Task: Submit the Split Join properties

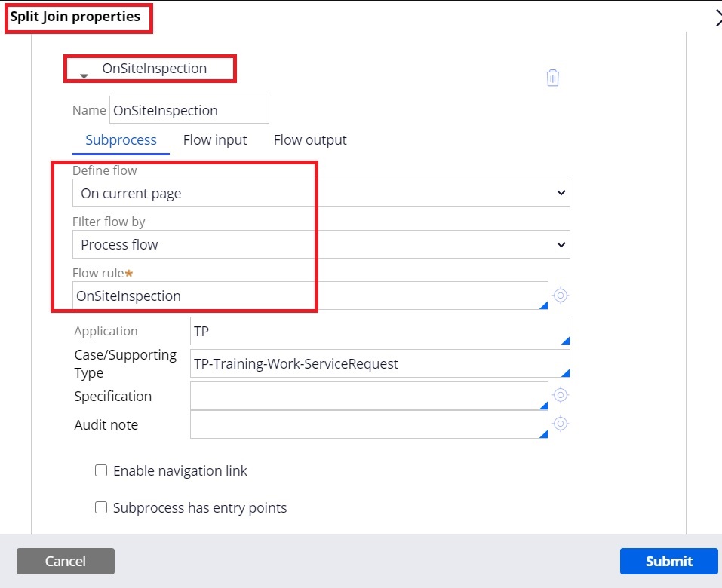Action: point(668,561)
